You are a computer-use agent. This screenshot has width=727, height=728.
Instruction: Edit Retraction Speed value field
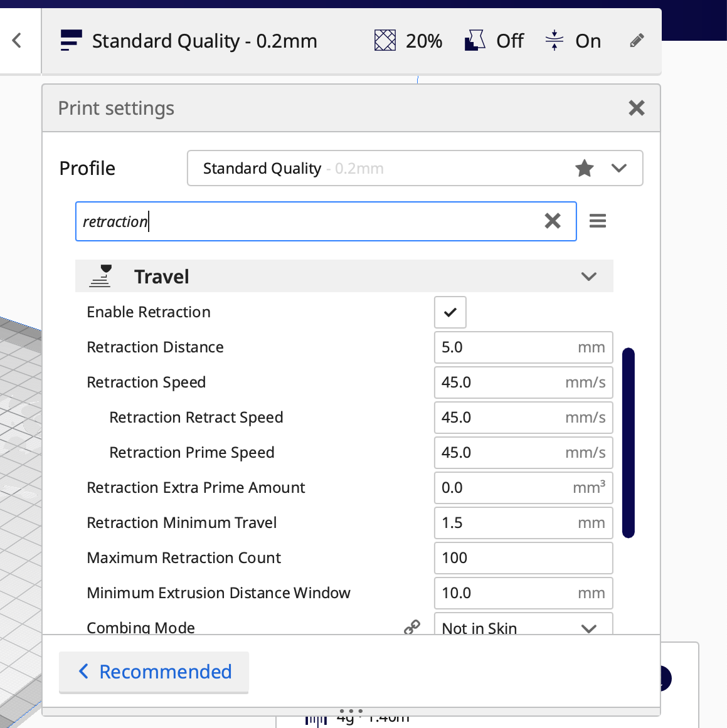click(524, 382)
